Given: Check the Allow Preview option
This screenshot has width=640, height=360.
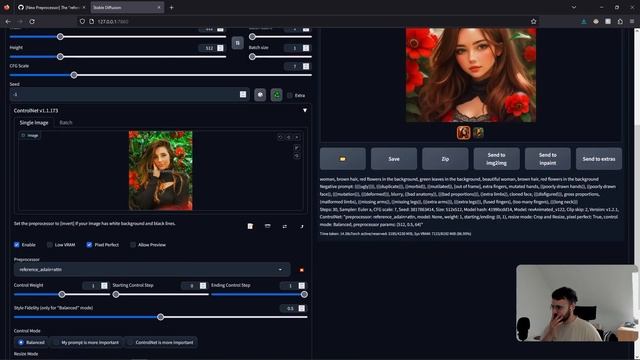Looking at the screenshot, I should [x=133, y=245].
